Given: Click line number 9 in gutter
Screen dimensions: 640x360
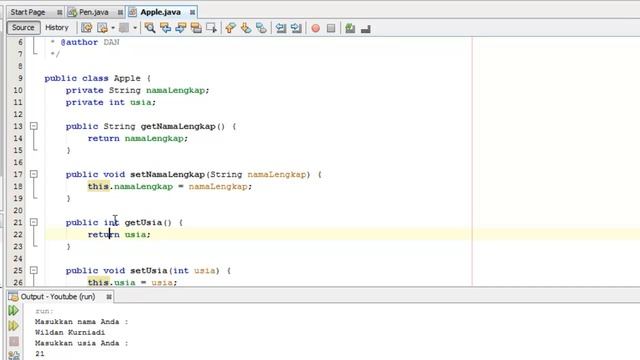Looking at the screenshot, I should (x=20, y=78).
